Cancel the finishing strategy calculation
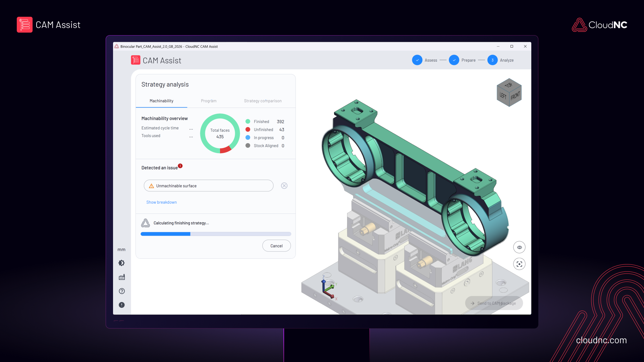 click(x=276, y=246)
